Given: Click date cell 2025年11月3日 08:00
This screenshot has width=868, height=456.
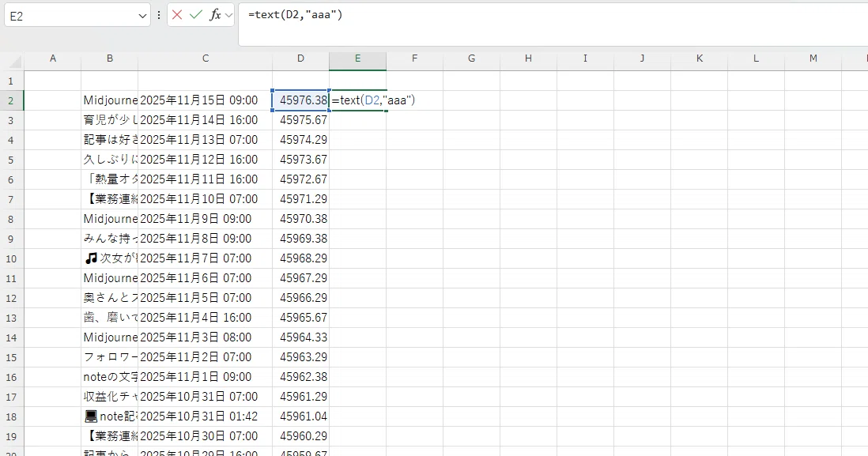Looking at the screenshot, I should (x=206, y=337).
